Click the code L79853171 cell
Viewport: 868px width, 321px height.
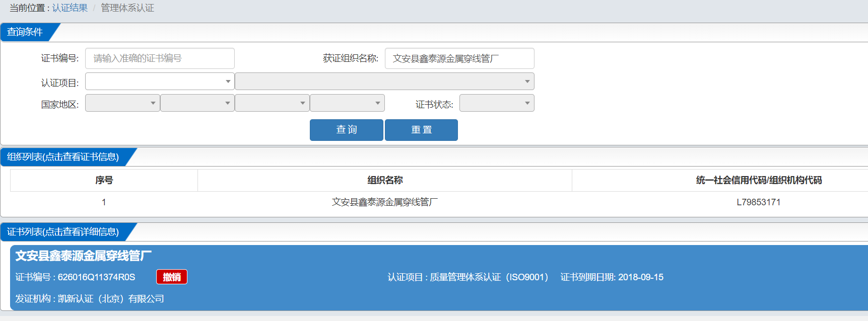(x=759, y=202)
